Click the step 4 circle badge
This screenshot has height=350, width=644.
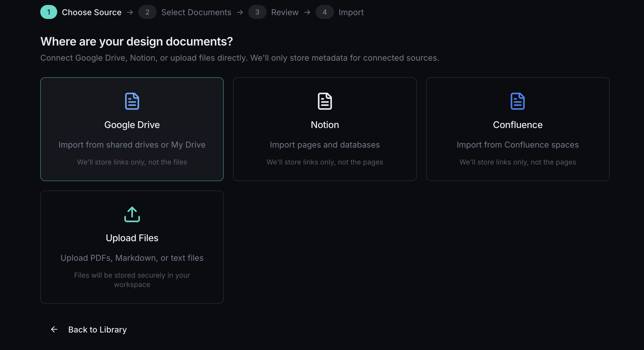(324, 12)
